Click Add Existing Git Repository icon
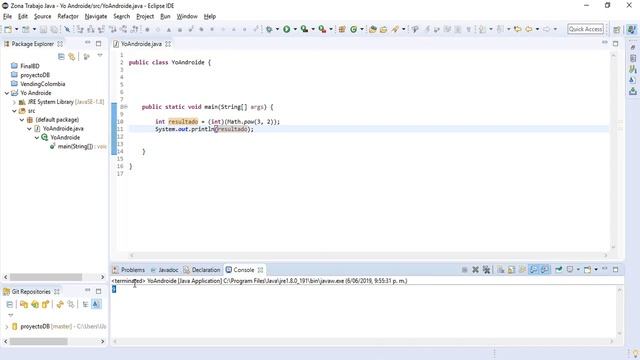 point(24,304)
